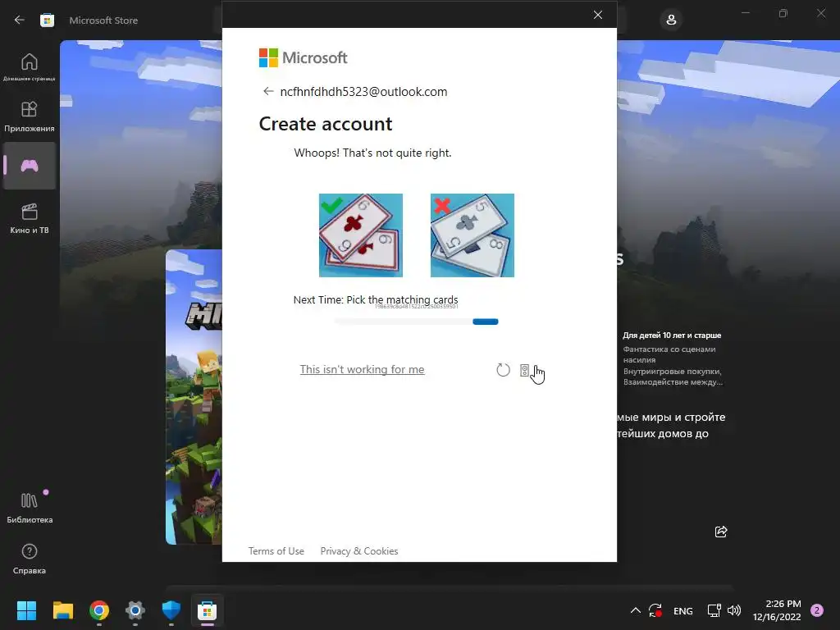Screen dimensions: 840x630
Task: Show hidden tray icons chevron
Action: pyautogui.click(x=636, y=610)
